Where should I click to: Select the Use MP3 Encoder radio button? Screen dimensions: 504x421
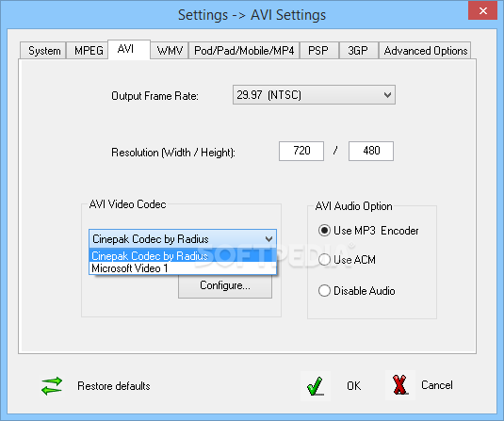pos(324,231)
